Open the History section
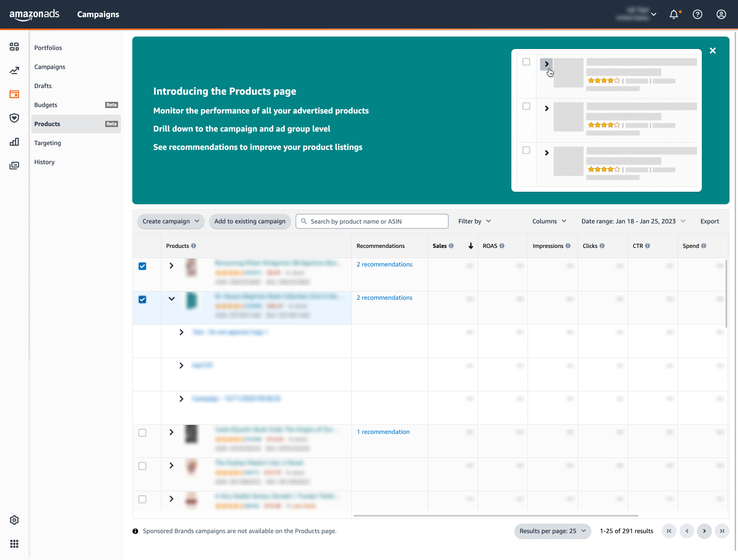The image size is (738, 560). [x=44, y=162]
